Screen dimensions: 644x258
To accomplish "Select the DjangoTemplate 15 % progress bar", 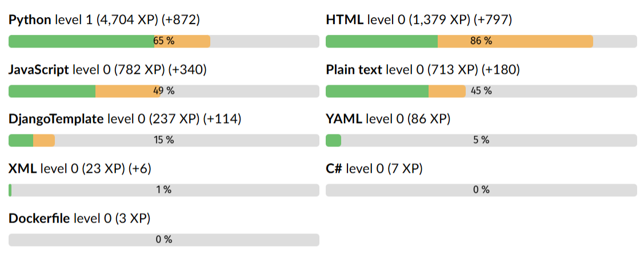I will (164, 140).
